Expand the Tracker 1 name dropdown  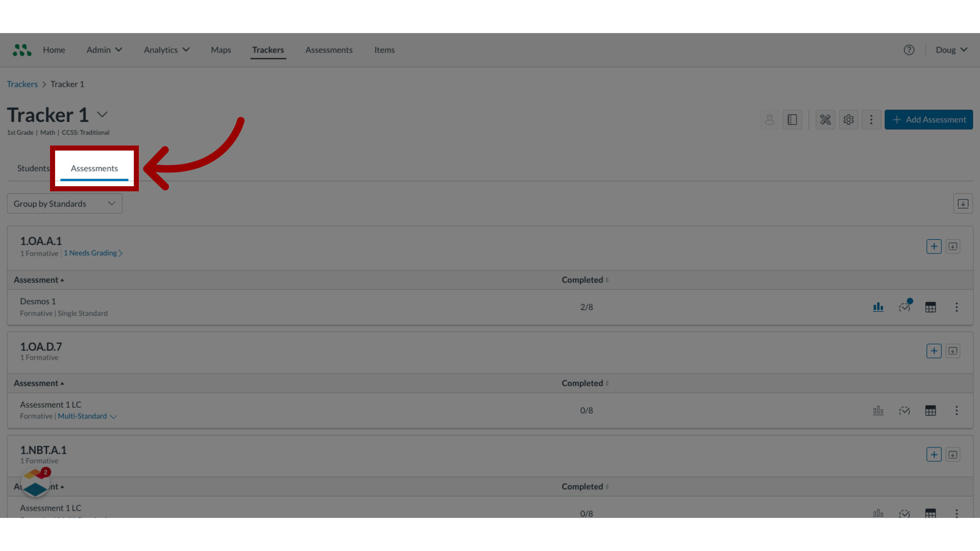pyautogui.click(x=103, y=114)
